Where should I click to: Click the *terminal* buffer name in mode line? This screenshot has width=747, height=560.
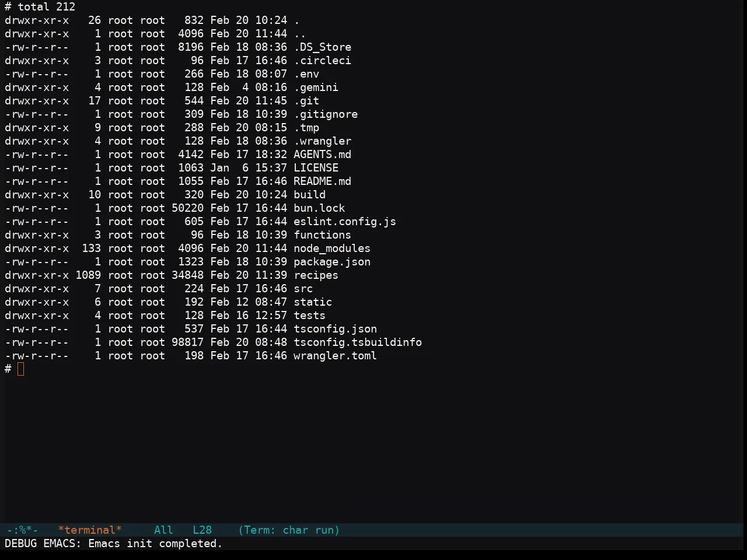[x=90, y=530]
